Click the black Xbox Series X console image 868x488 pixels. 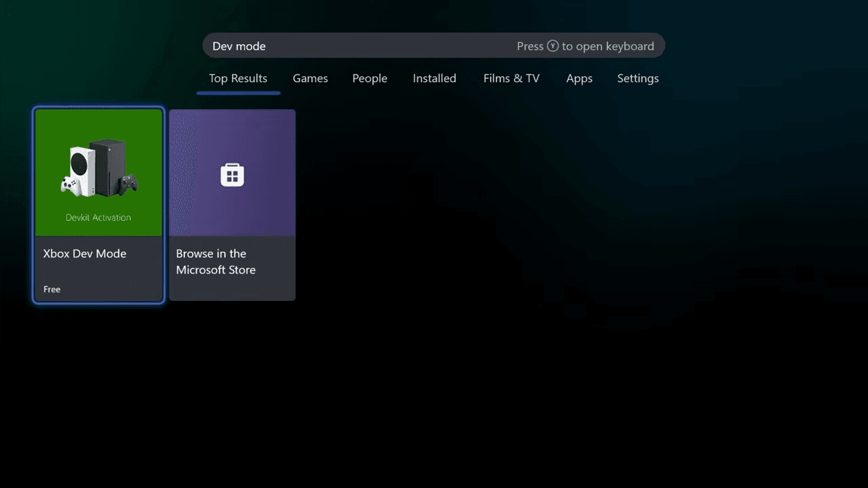(108, 166)
